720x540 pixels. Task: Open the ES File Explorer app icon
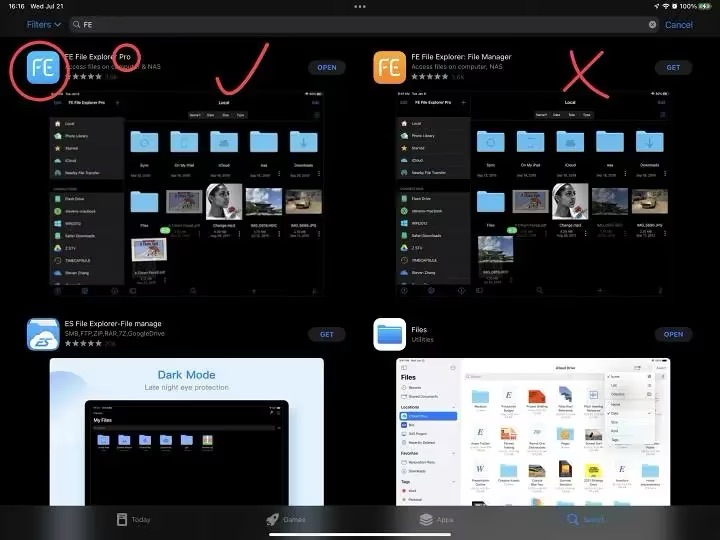pyautogui.click(x=43, y=334)
